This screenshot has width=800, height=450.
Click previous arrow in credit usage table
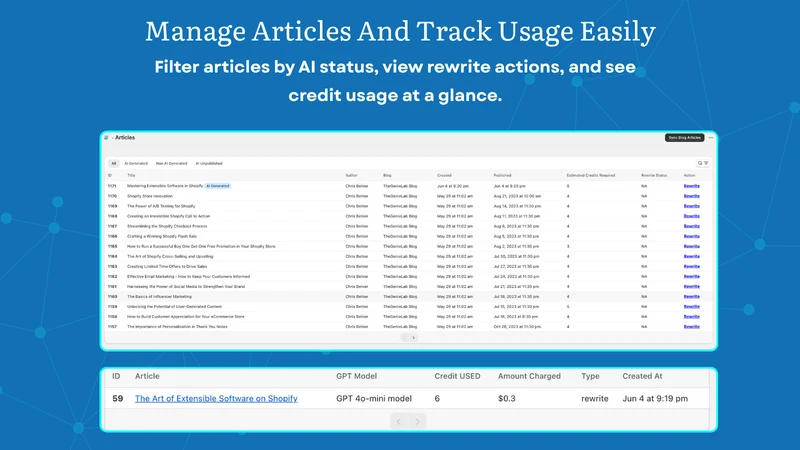399,421
